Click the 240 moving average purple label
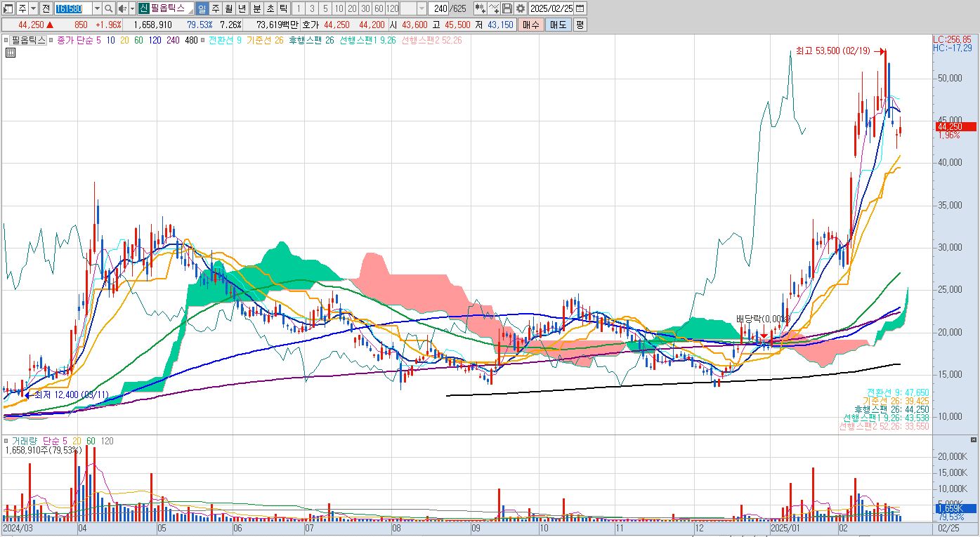This screenshot has width=980, height=537. pos(173,40)
